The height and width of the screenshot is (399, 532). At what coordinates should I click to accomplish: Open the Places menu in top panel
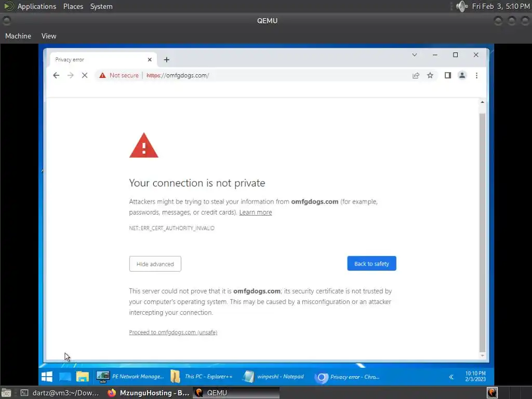(73, 6)
